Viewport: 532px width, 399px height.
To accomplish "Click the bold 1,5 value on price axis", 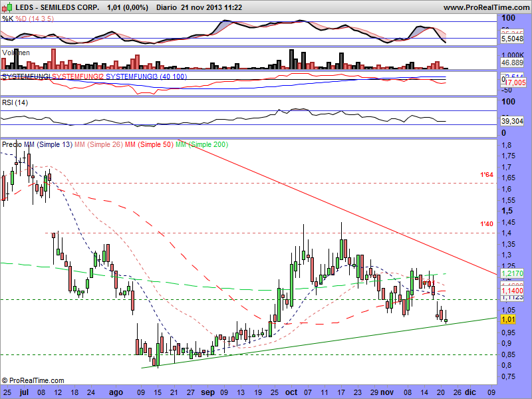I will pyautogui.click(x=507, y=211).
